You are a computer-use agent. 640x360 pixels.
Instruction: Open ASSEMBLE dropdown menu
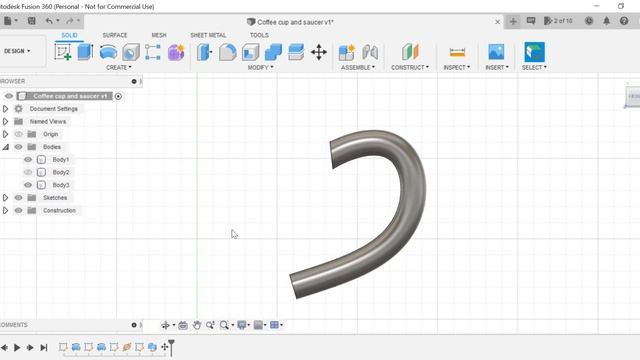pyautogui.click(x=358, y=67)
